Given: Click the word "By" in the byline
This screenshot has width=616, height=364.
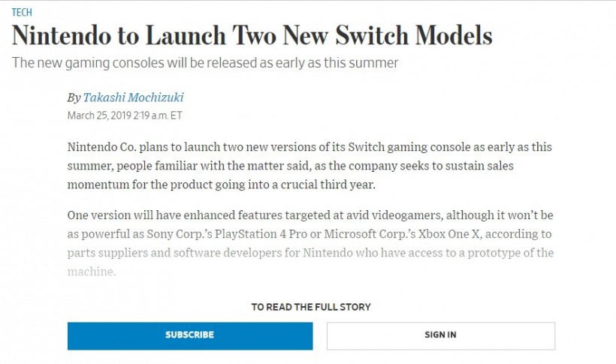Looking at the screenshot, I should [74, 98].
